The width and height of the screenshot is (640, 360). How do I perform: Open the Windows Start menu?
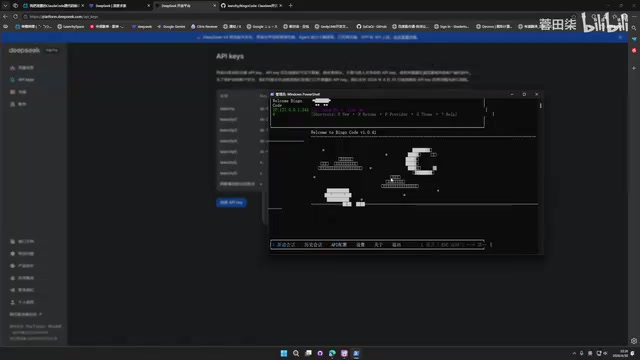click(284, 353)
